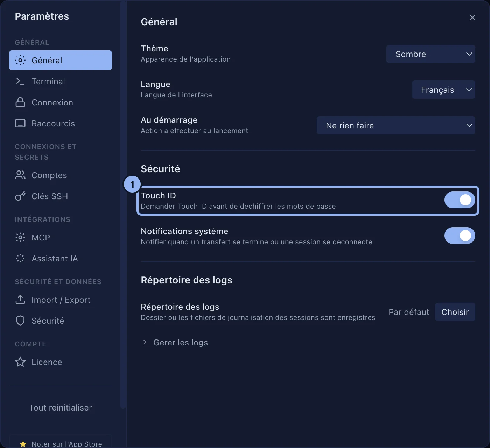Screen dimensions: 490x448
Task: Click the key icon beside Clés SSH
Action: pos(20,196)
